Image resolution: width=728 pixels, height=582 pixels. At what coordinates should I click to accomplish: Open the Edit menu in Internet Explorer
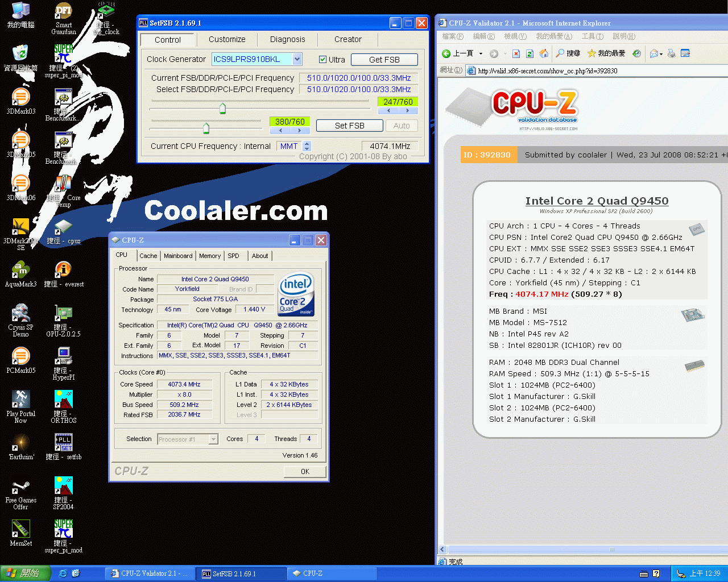point(483,36)
